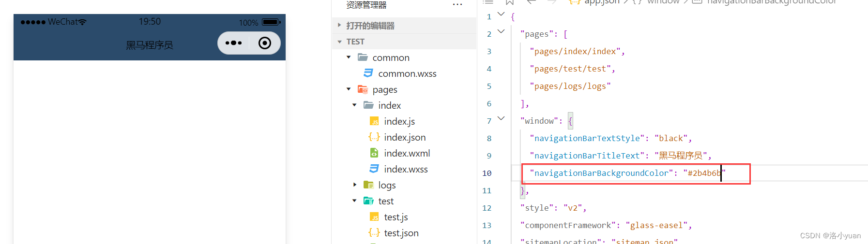Click line number 12 in the gutter
The height and width of the screenshot is (244, 868).
pos(487,208)
